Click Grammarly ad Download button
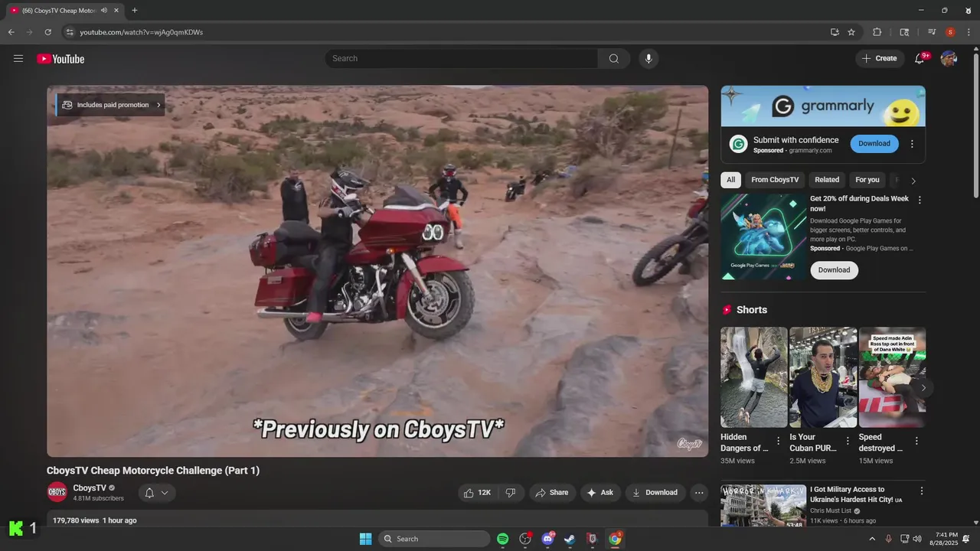This screenshot has width=980, height=551. click(874, 144)
